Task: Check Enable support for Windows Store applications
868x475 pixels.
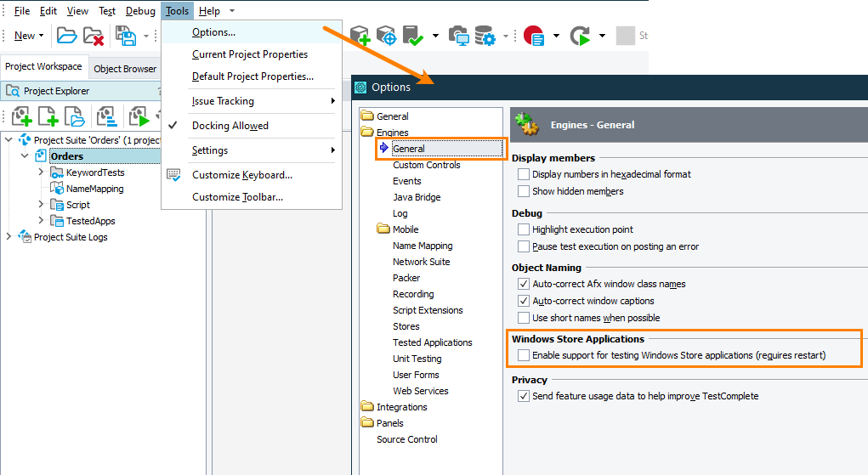Action: click(x=523, y=355)
